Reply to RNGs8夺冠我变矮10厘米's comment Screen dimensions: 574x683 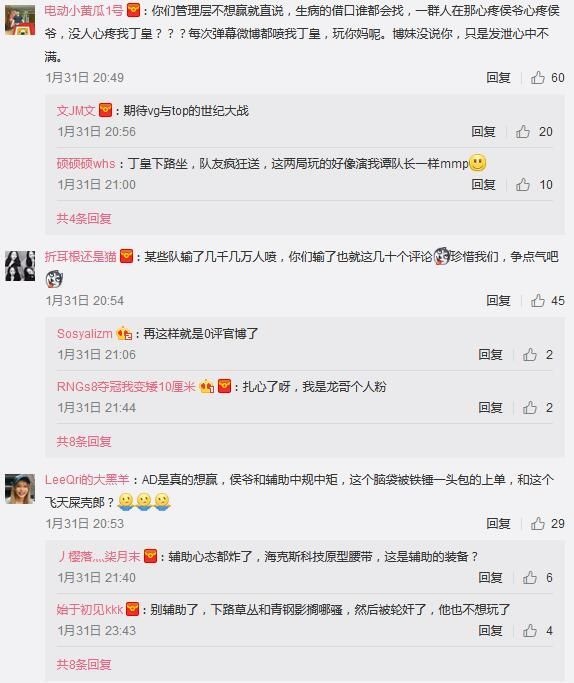pos(490,408)
